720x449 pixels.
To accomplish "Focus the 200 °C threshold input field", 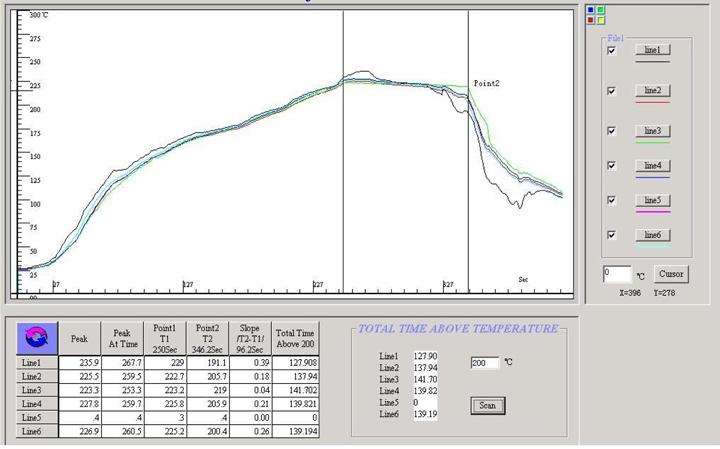I will (484, 363).
